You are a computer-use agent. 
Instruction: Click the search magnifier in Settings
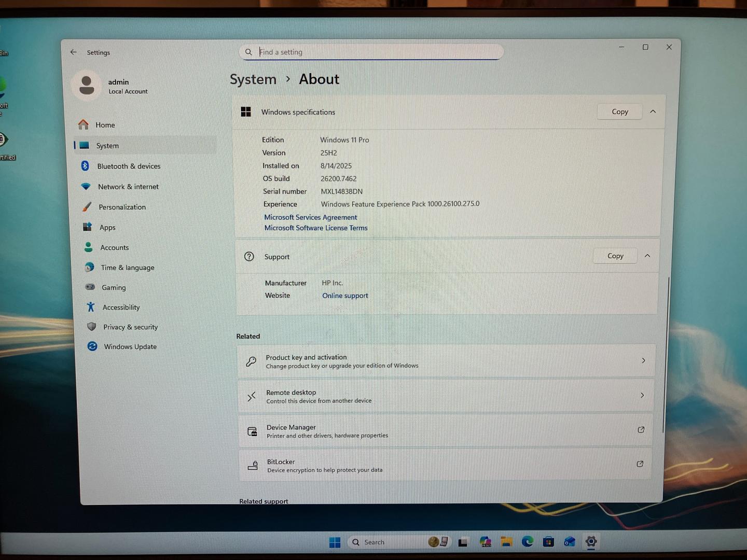click(x=248, y=52)
